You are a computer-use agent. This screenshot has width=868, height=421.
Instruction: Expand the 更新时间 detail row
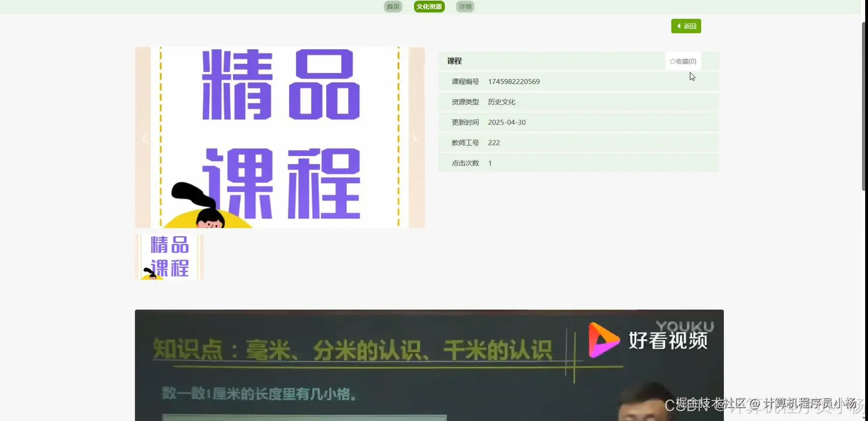tap(465, 122)
